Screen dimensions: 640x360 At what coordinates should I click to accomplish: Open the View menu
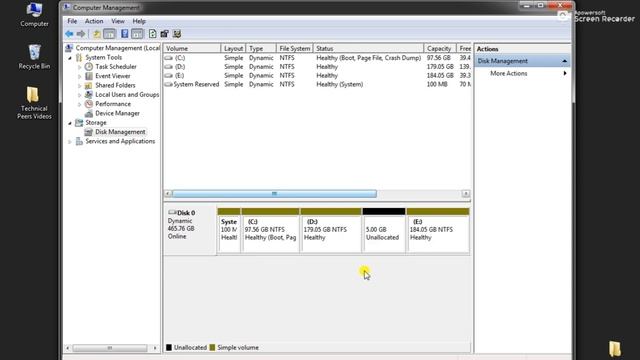click(x=118, y=21)
